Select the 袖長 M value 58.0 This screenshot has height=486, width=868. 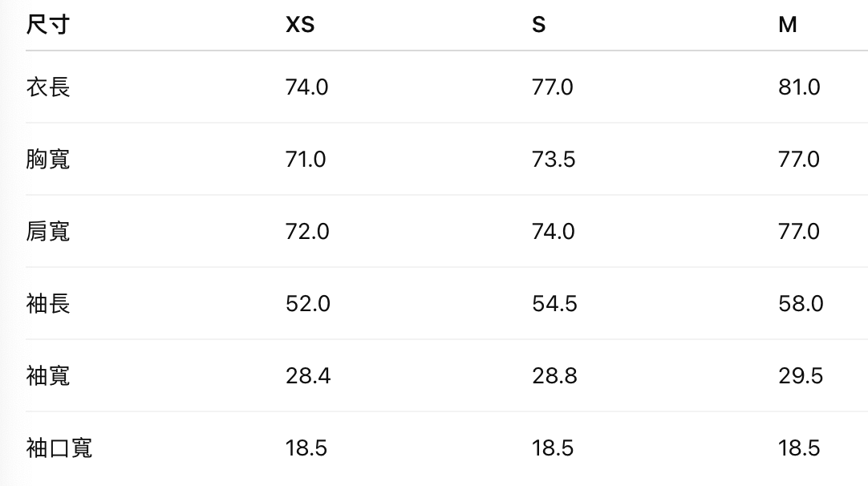801,303
